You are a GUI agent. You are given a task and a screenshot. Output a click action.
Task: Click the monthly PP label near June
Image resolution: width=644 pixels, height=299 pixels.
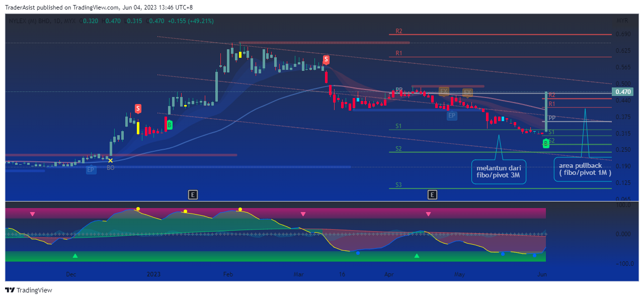(x=552, y=118)
